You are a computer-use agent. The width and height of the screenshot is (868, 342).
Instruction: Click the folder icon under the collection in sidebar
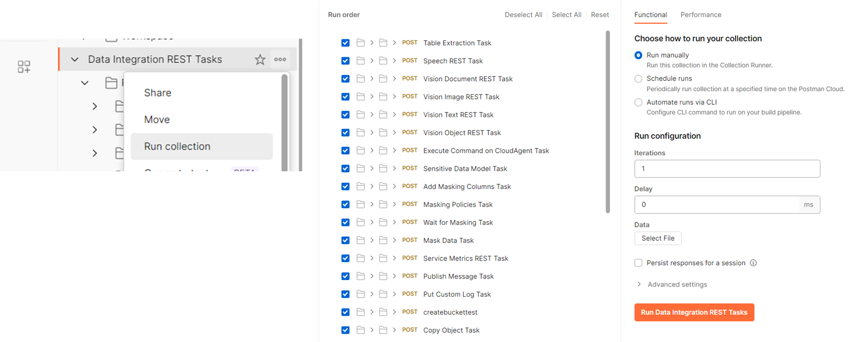point(111,83)
